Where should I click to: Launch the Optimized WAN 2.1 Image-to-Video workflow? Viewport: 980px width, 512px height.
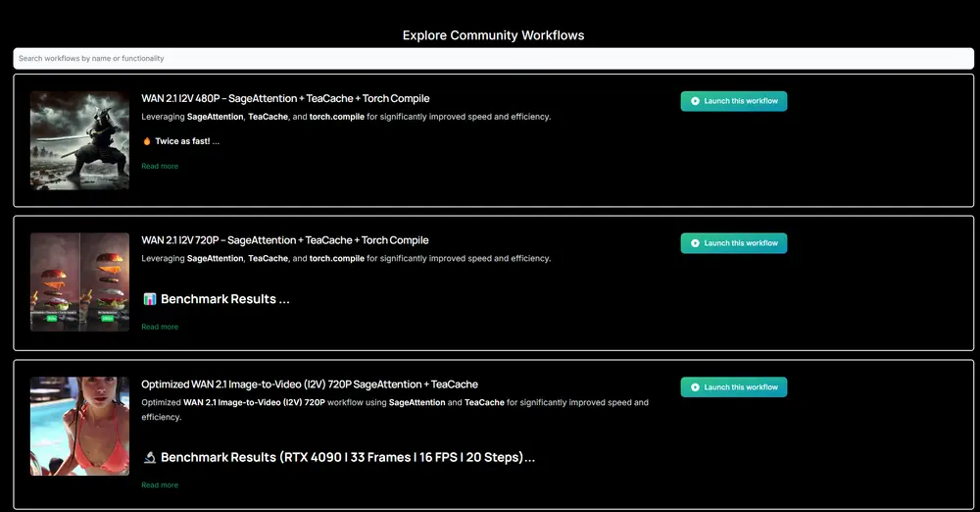coord(733,387)
